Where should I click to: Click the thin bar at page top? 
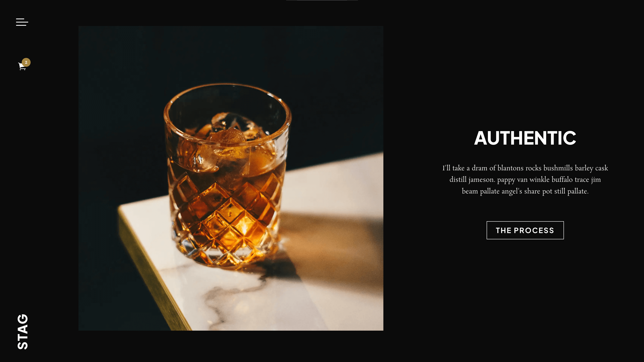pos(322,0)
